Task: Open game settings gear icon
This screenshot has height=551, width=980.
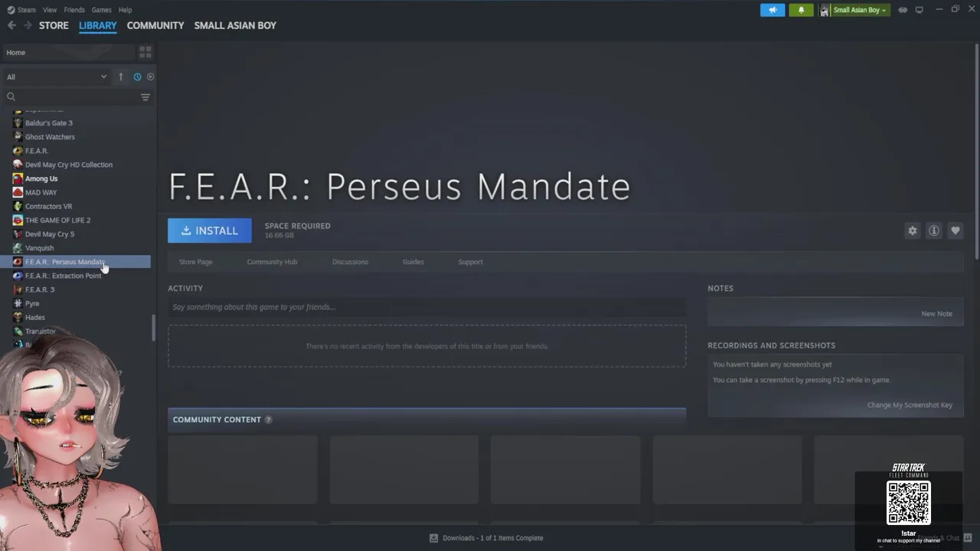Action: coord(912,230)
